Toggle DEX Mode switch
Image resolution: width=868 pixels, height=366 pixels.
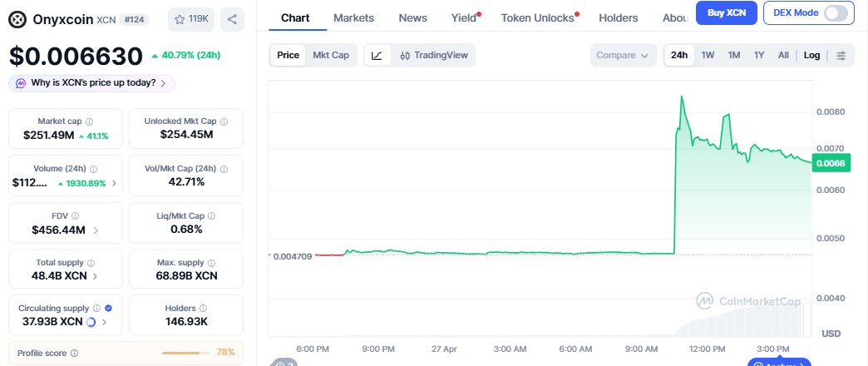836,12
